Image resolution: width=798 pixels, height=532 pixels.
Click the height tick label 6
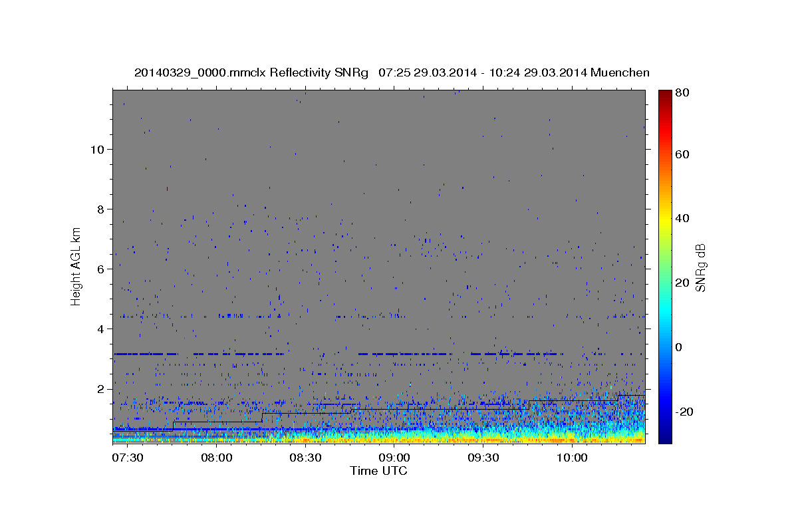tap(100, 269)
